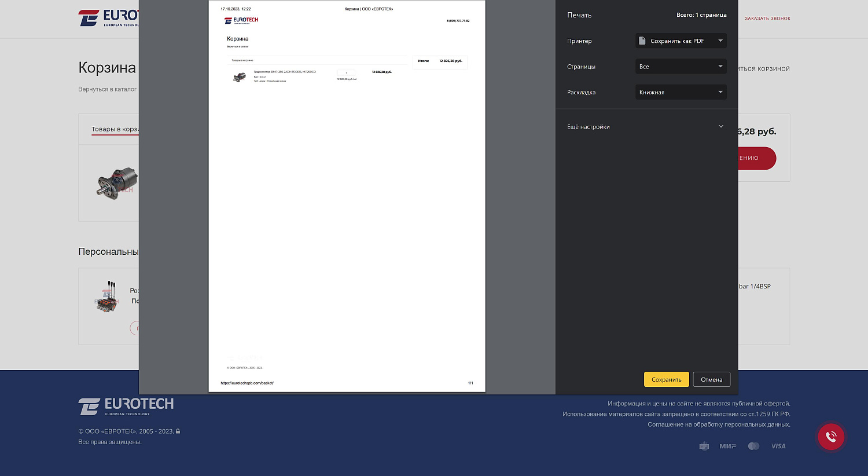Click the PDF document icon in printer field

[x=642, y=41]
